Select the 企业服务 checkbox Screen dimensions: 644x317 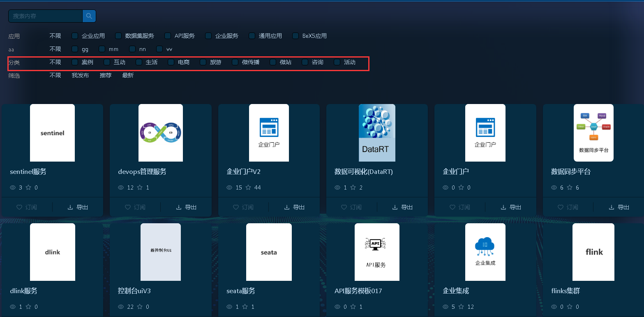pyautogui.click(x=208, y=36)
